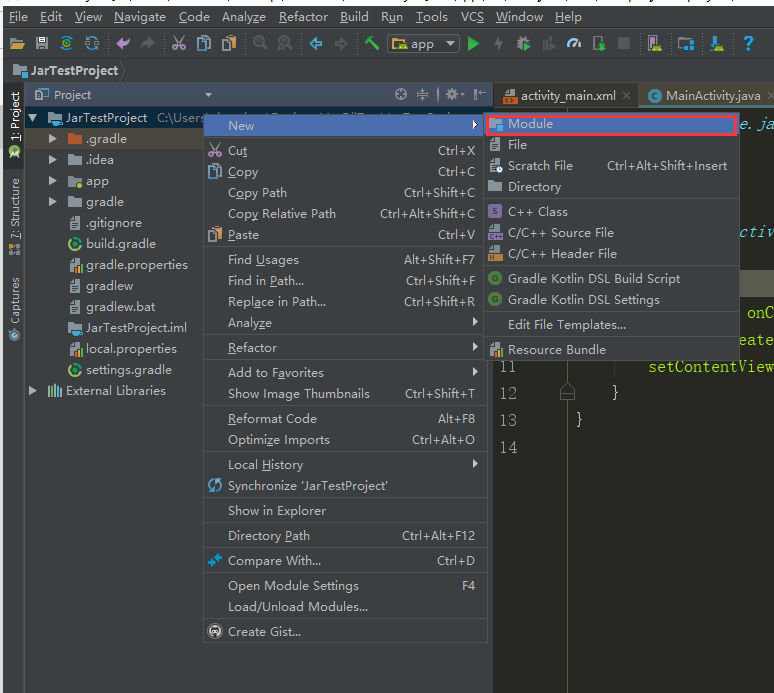Click the Stop square icon
Viewport: 774px width, 693px height.
[x=624, y=43]
